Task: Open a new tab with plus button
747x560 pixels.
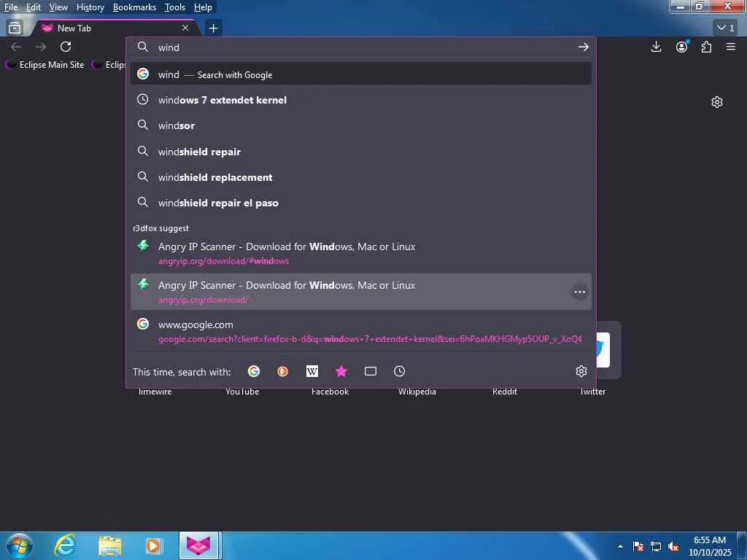Action: 214,28
